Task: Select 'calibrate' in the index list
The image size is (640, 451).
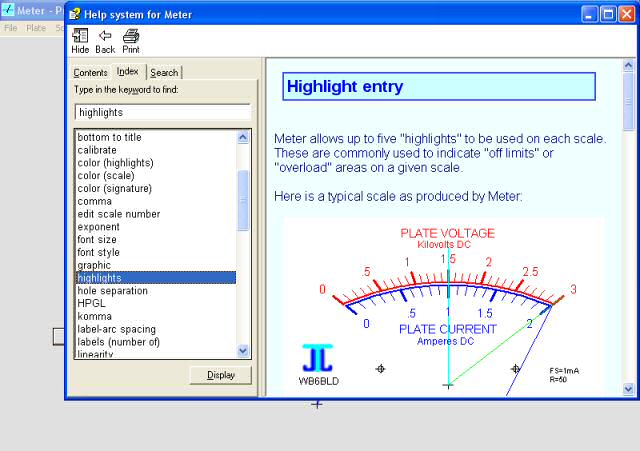Action: (x=97, y=150)
